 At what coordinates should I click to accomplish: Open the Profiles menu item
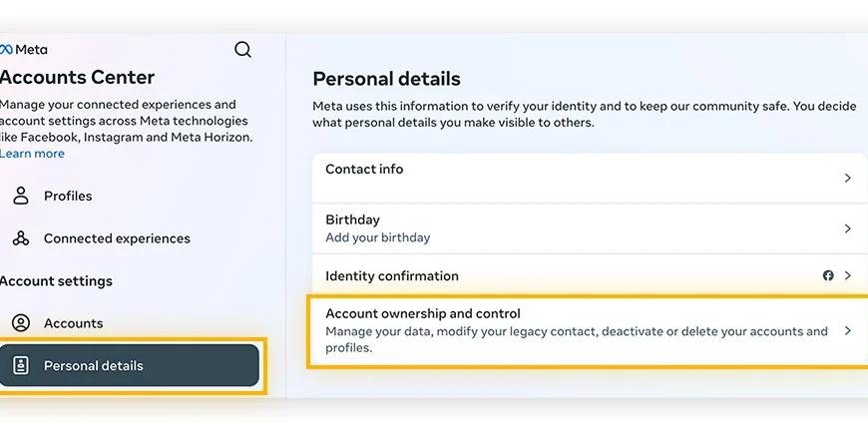(130, 196)
